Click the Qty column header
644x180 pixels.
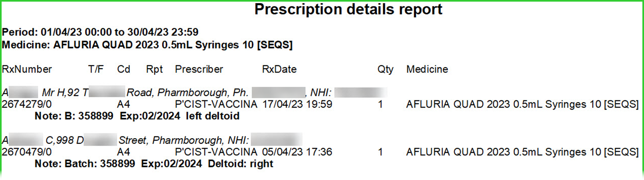click(x=385, y=70)
